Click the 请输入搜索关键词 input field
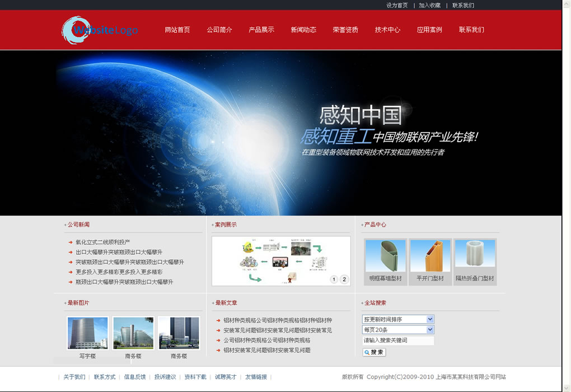 pos(397,341)
